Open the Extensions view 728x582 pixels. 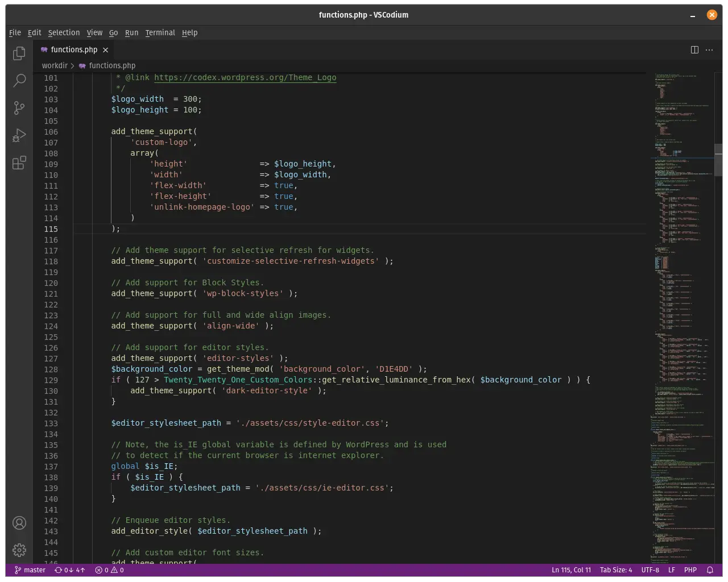point(19,163)
